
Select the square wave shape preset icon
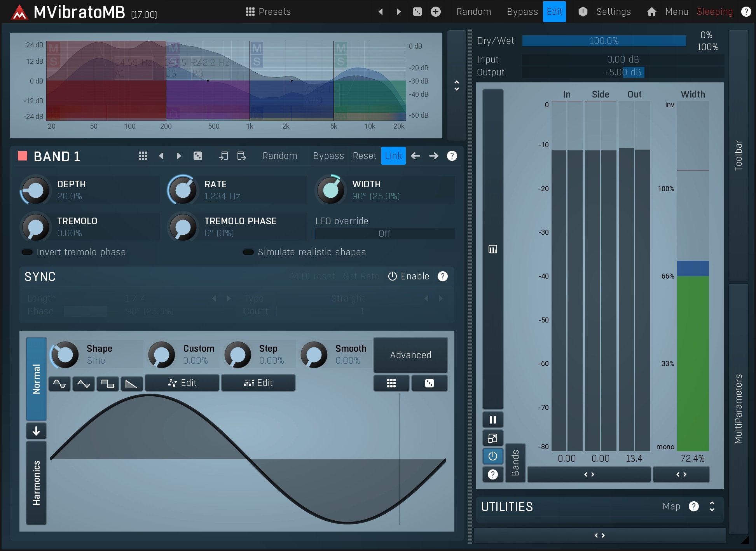(x=108, y=384)
